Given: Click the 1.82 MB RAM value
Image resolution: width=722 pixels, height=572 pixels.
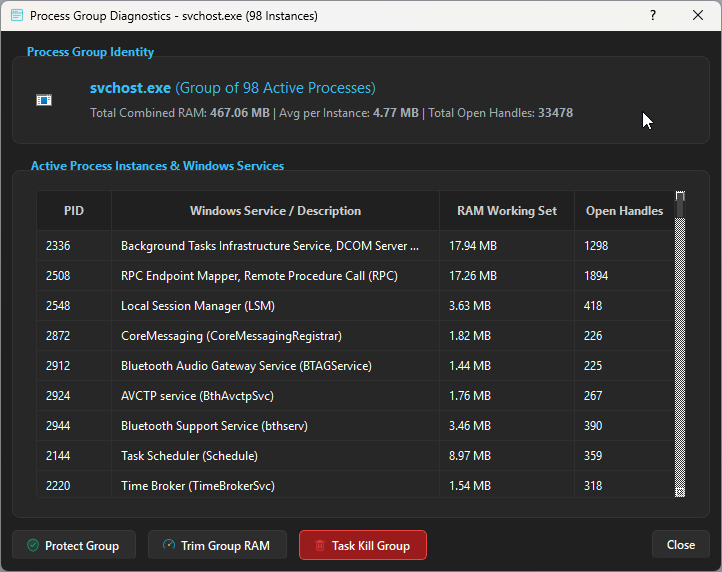Looking at the screenshot, I should point(470,335).
